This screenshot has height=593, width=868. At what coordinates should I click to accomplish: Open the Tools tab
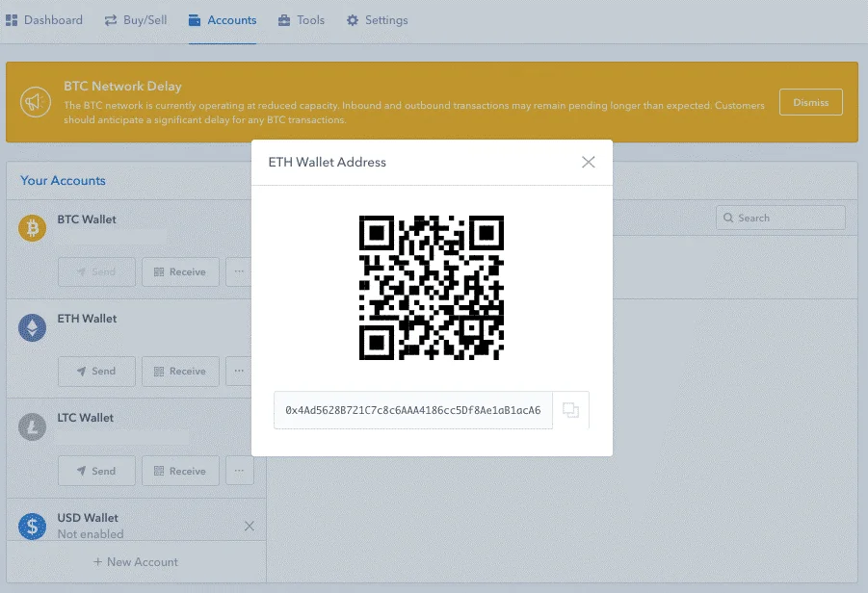302,20
